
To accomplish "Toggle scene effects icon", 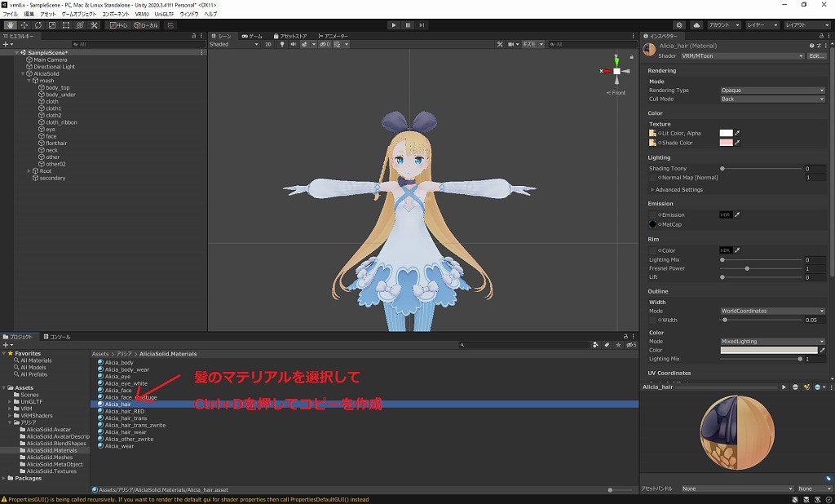I will click(x=305, y=44).
